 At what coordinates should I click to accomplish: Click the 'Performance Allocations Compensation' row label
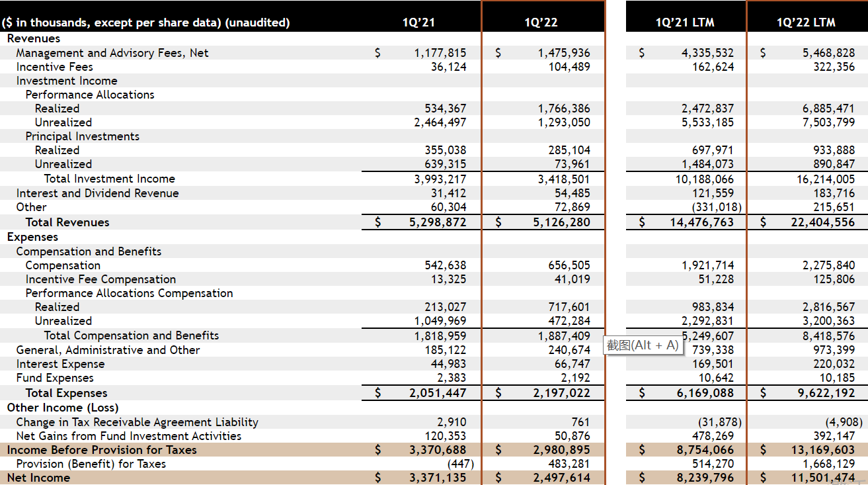129,293
